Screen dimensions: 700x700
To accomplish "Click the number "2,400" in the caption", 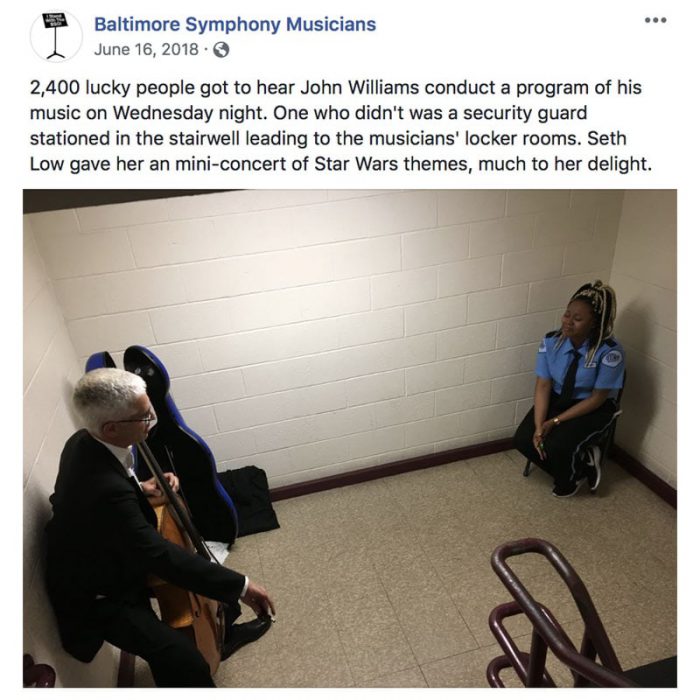I will (54, 88).
